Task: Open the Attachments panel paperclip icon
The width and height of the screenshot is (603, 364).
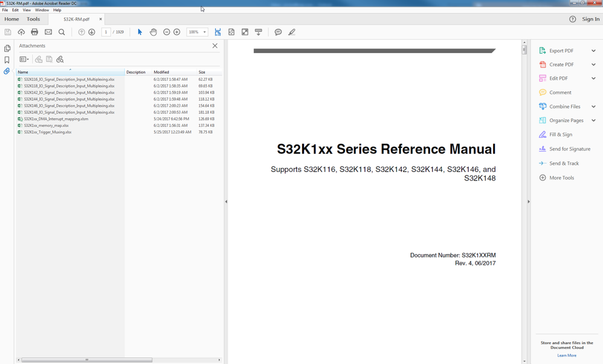Action: [x=7, y=72]
